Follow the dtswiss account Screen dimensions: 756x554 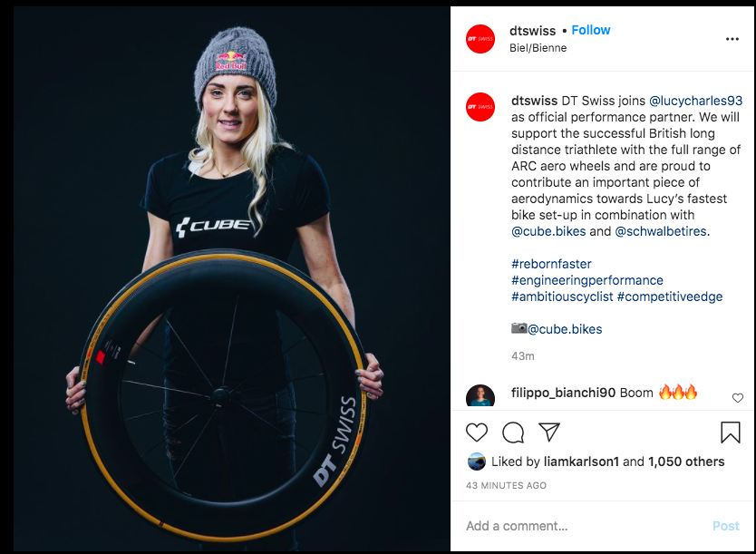[591, 30]
